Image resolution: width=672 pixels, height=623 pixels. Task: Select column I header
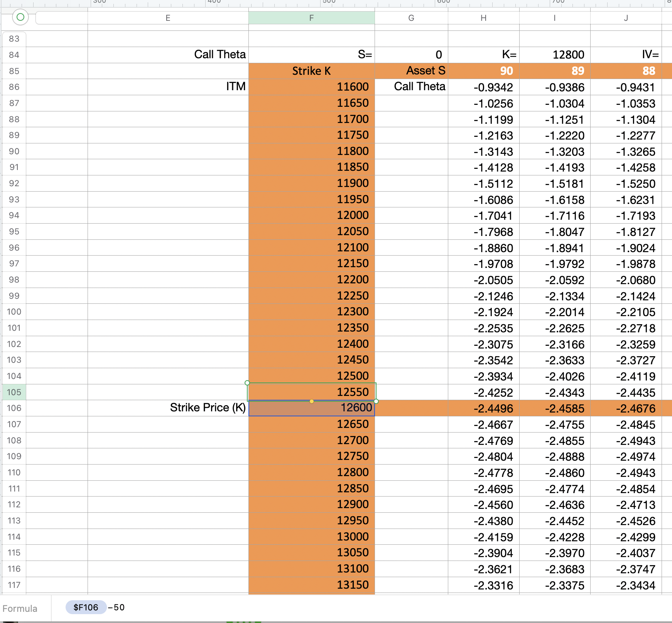555,18
